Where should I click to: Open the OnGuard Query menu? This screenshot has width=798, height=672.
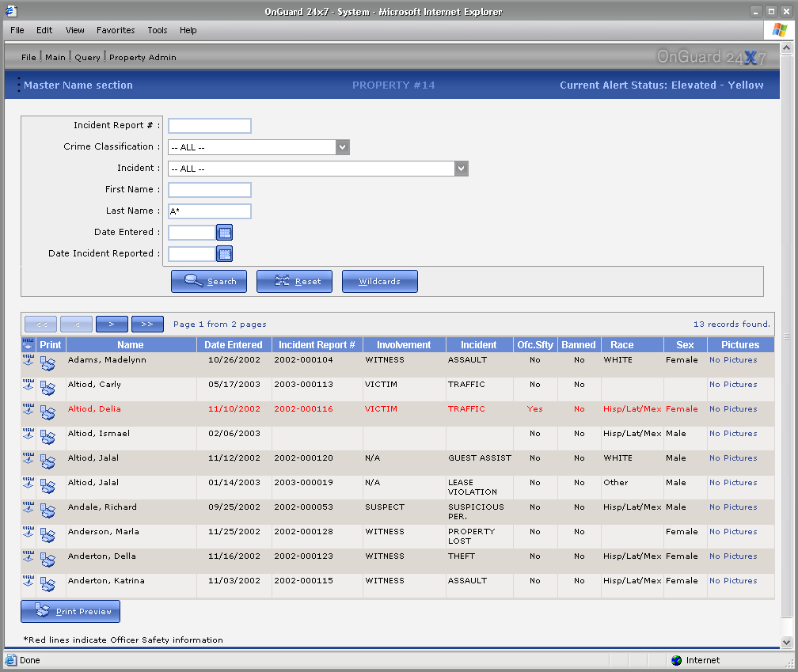87,57
